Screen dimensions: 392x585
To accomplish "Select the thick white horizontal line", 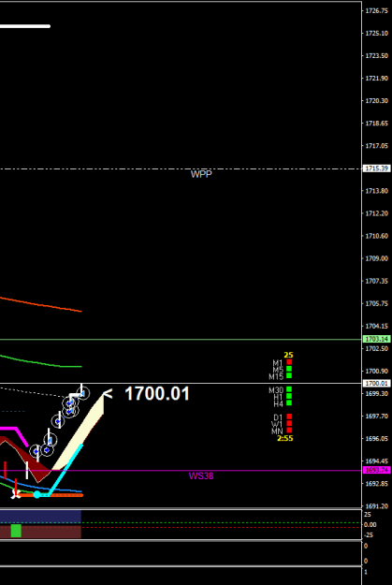I will [25, 26].
